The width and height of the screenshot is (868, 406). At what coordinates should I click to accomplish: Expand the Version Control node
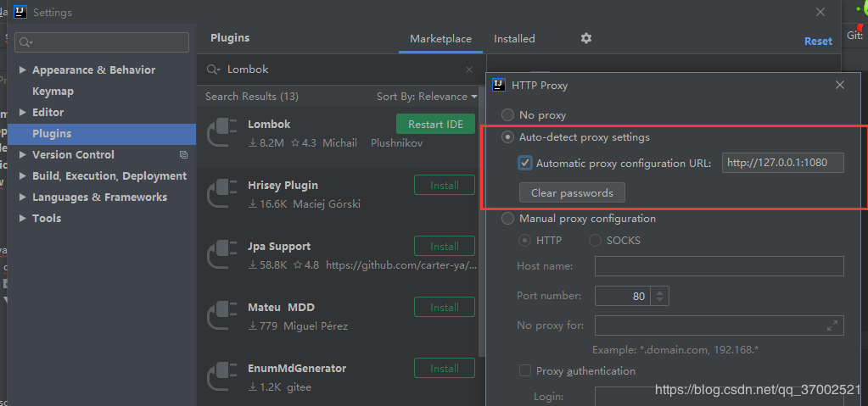[x=23, y=155]
